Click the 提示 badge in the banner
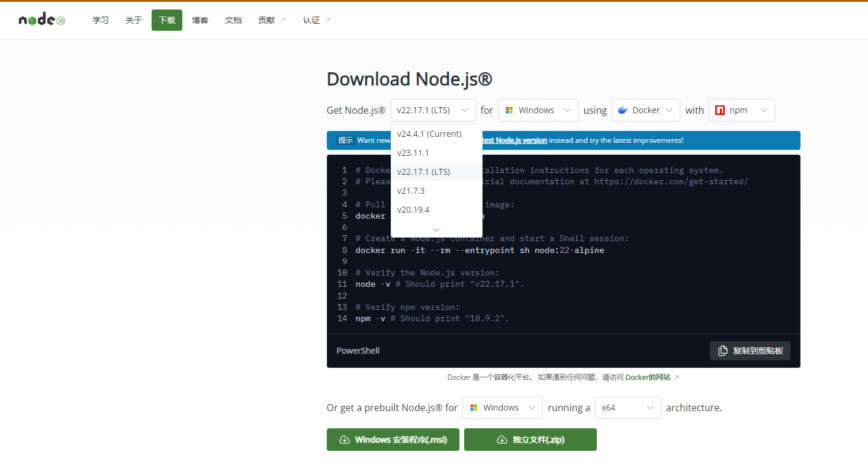Image resolution: width=868 pixels, height=468 pixels. (x=345, y=140)
